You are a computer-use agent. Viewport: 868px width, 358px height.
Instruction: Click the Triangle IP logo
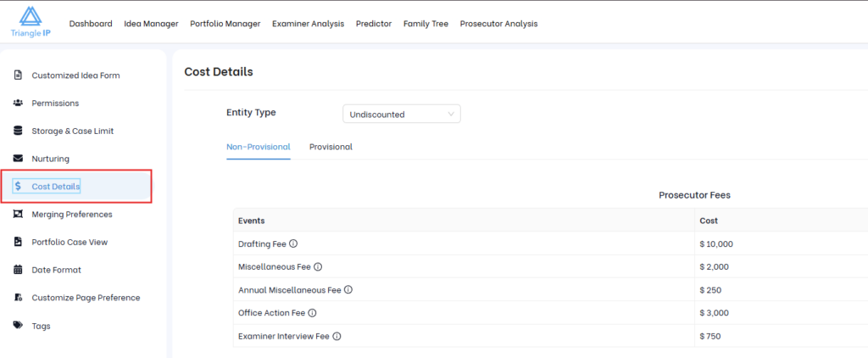coord(30,24)
